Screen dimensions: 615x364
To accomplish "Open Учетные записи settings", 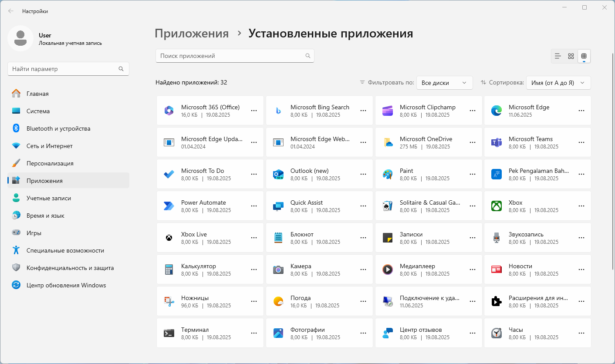I will coord(68,198).
